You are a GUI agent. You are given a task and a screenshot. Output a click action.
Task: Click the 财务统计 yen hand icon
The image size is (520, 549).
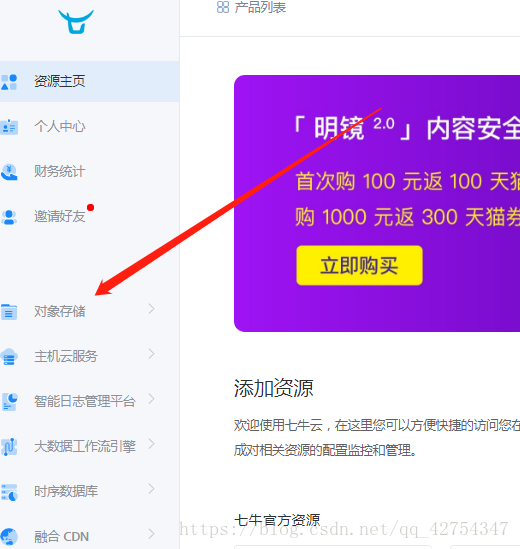pos(9,172)
